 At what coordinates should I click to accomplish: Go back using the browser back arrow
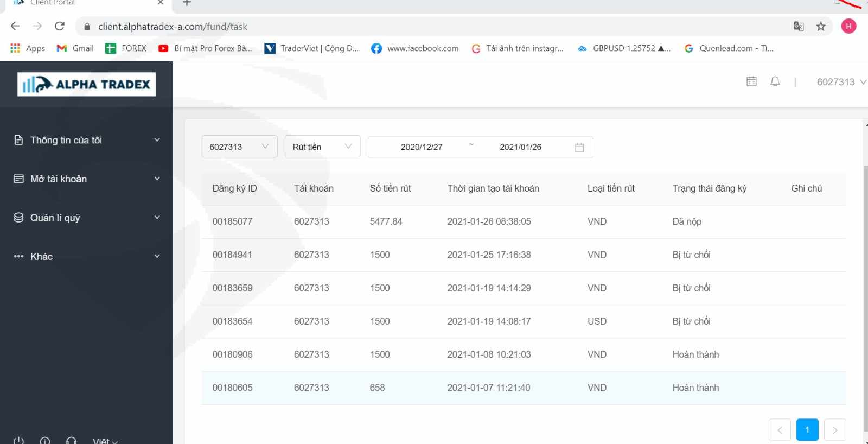(x=15, y=27)
